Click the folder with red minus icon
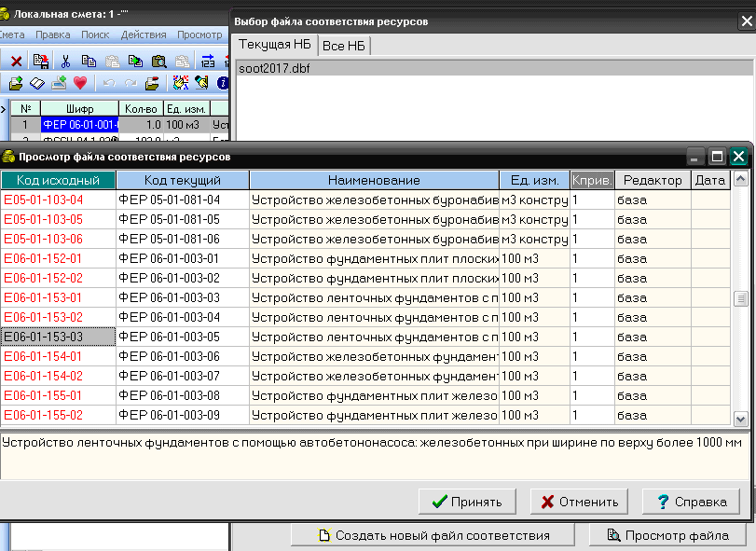Image resolution: width=756 pixels, height=551 pixels. tap(152, 83)
